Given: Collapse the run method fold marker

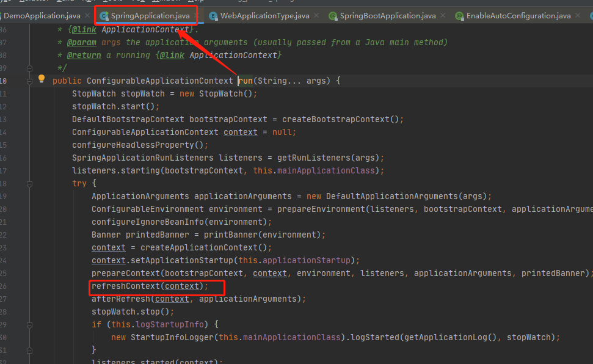Looking at the screenshot, I should (29, 81).
